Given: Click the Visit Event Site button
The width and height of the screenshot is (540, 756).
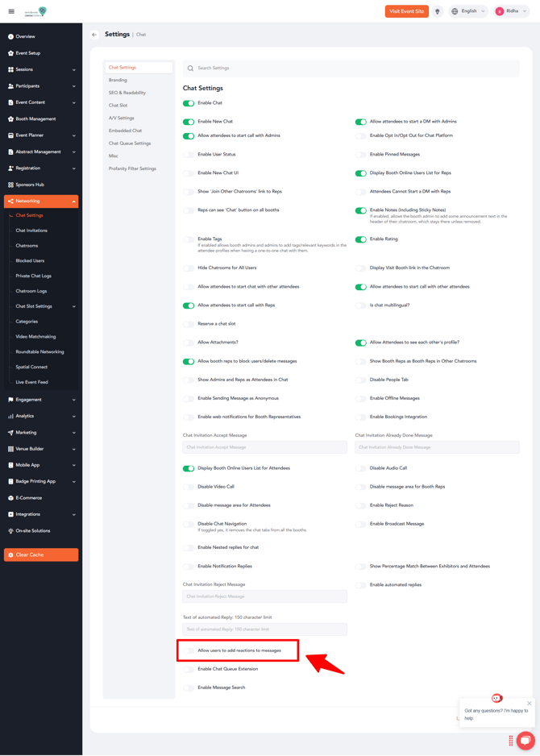Looking at the screenshot, I should point(406,11).
